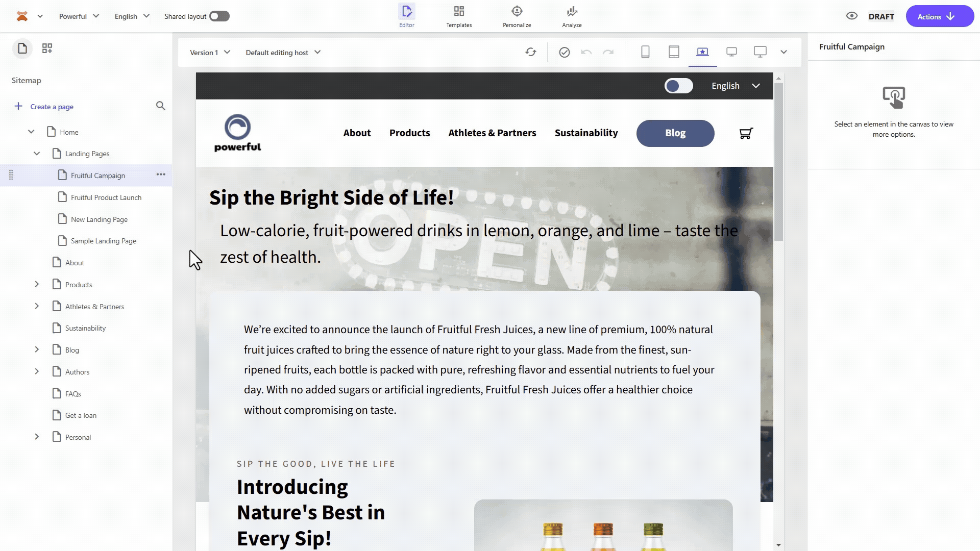
Task: Click the plus icon beside Create a page
Action: (18, 106)
